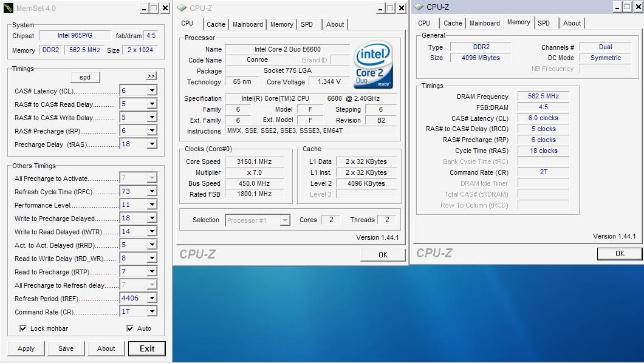Image resolution: width=644 pixels, height=363 pixels.
Task: Open the CAS# Latency (tCL) dropdown
Action: point(152,90)
